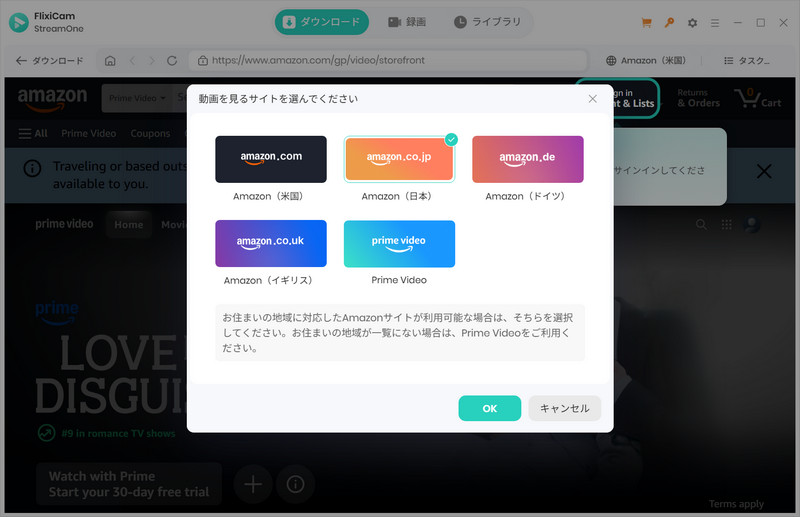Viewport: 800px width, 517px height.
Task: Click the info icon on traveling banner
Action: click(32, 168)
